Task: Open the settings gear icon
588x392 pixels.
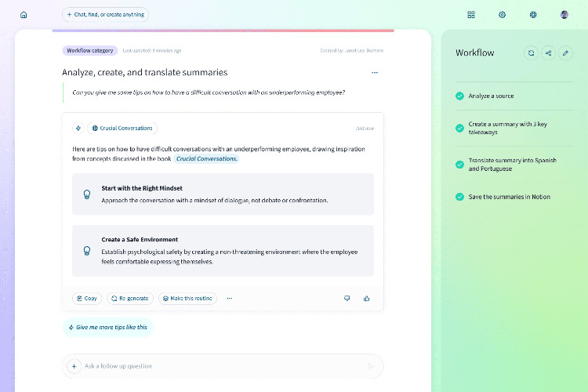Action: click(x=502, y=15)
